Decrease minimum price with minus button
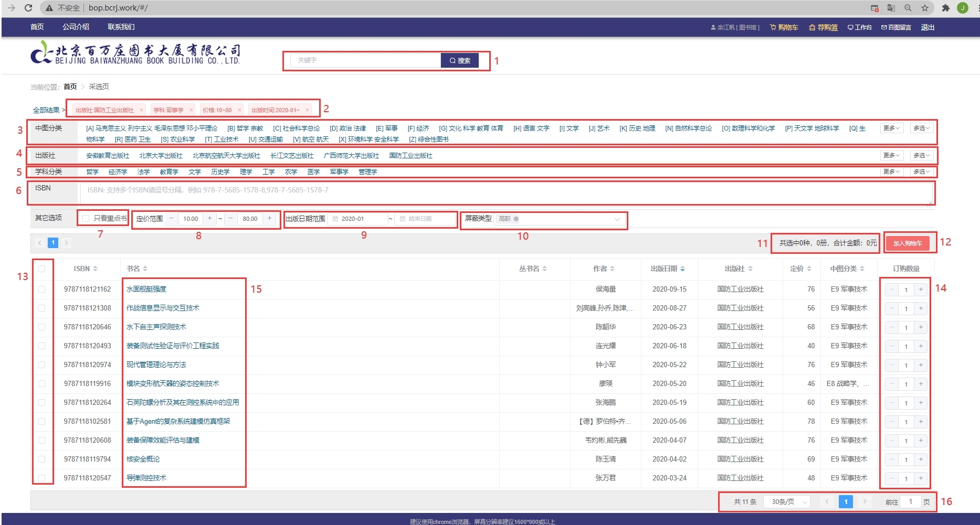Image resolution: width=980 pixels, height=525 pixels. click(x=171, y=219)
